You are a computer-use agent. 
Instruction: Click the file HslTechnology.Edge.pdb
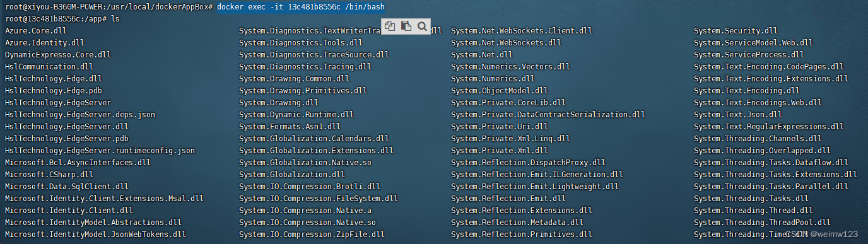click(x=54, y=90)
